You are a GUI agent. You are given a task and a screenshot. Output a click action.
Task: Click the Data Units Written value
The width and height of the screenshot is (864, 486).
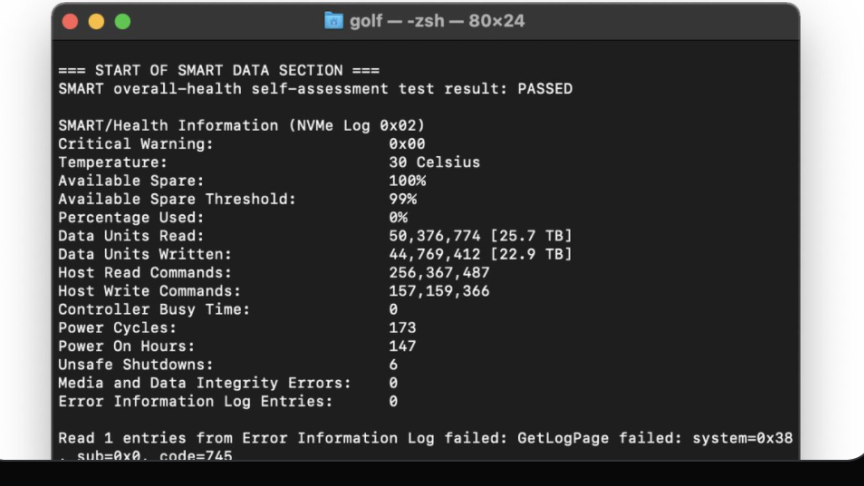coord(480,254)
